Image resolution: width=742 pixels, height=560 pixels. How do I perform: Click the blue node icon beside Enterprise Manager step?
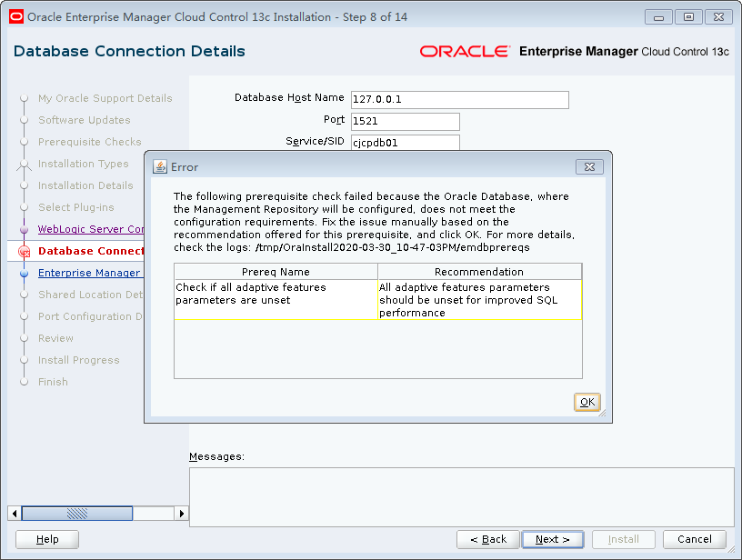point(24,273)
